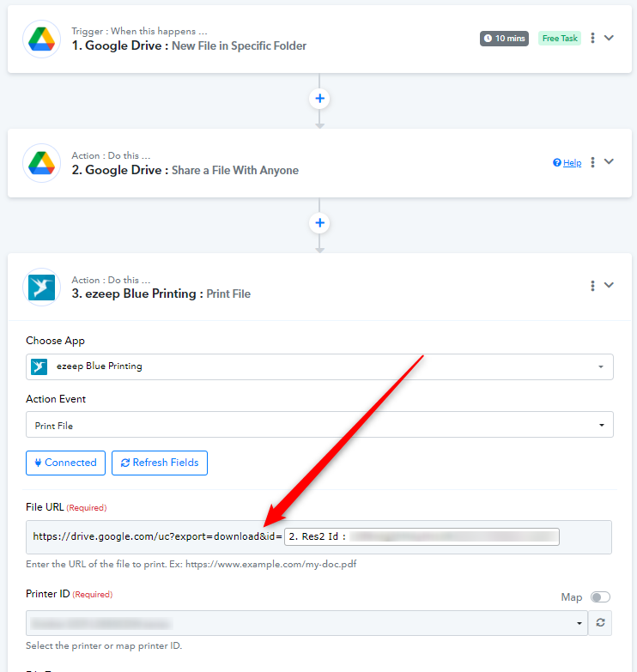The height and width of the screenshot is (672, 637).
Task: Collapse the ezeep Blue Printing step
Action: pos(609,285)
